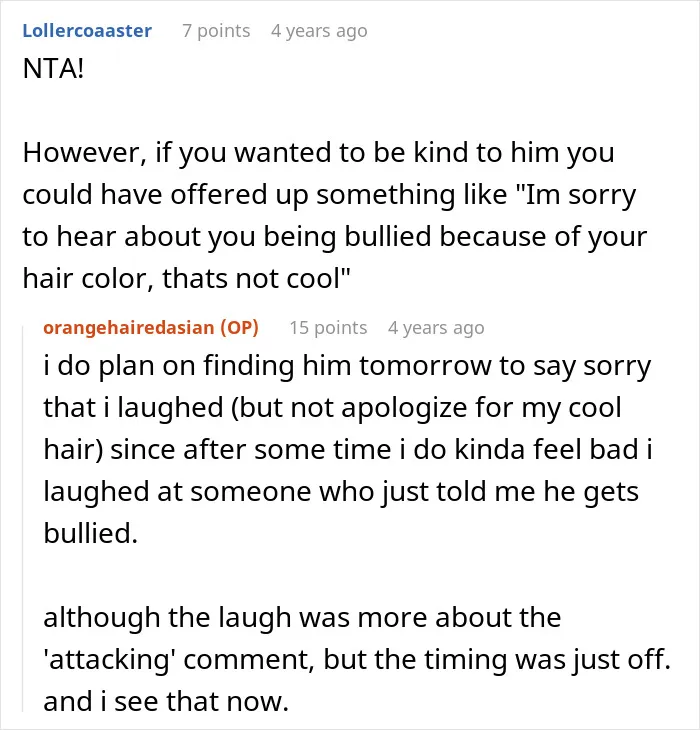Click the line "hair color, thats not cool"
This screenshot has width=700, height=730.
(186, 278)
